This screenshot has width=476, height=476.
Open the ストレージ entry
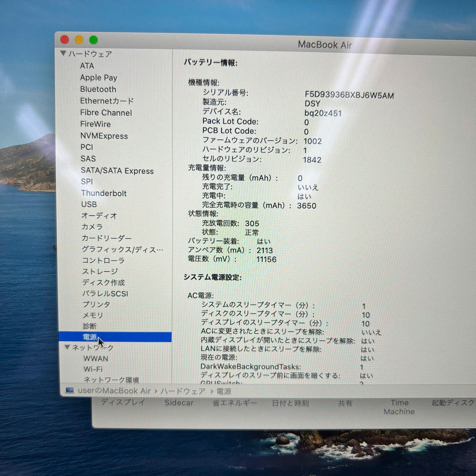(100, 271)
